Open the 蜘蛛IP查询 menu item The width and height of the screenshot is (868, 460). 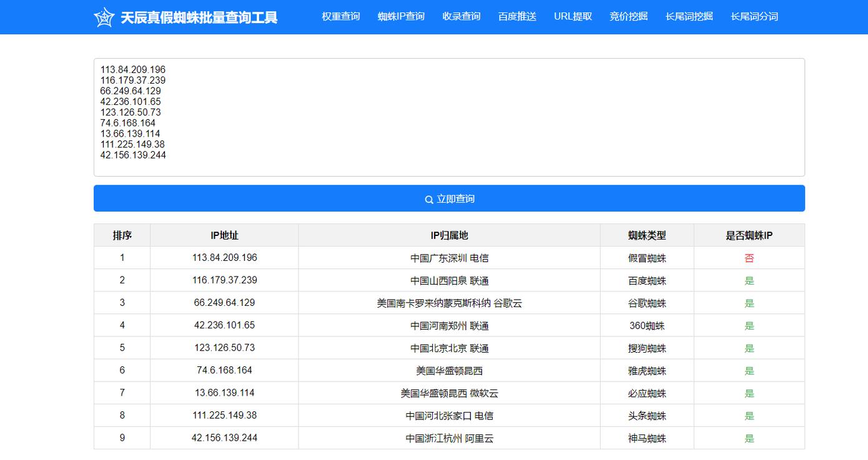tap(401, 17)
